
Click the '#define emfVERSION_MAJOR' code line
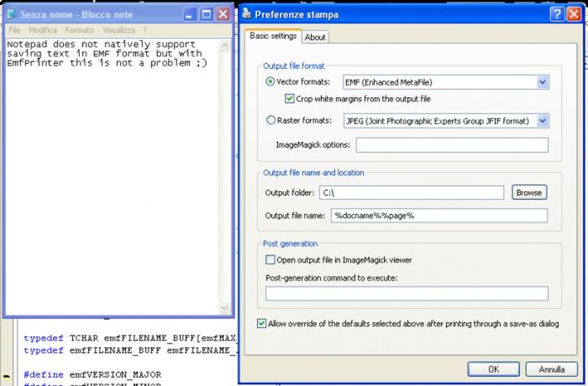[93, 374]
